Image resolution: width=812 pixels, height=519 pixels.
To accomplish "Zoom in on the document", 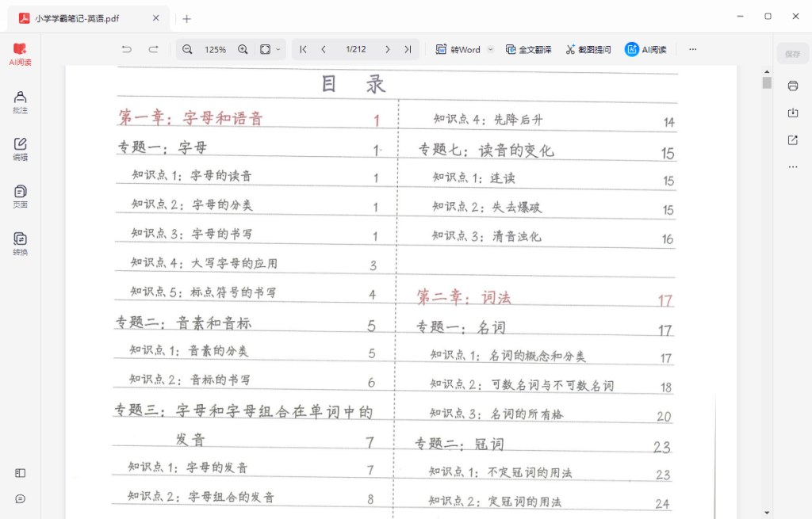I will (x=243, y=49).
